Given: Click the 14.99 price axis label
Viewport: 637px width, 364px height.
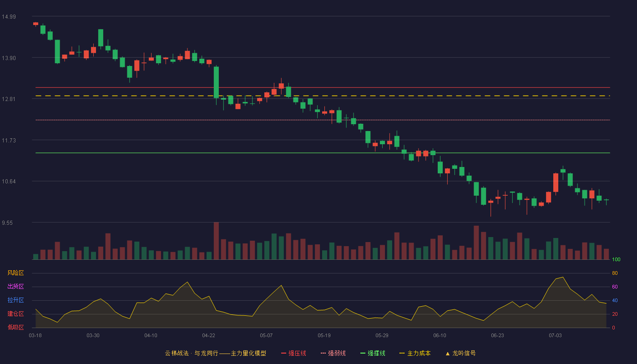Looking at the screenshot, I should (9, 17).
